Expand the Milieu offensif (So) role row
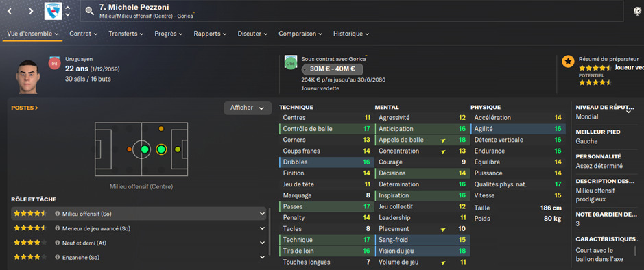This screenshot has height=270, width=644. coord(139,214)
